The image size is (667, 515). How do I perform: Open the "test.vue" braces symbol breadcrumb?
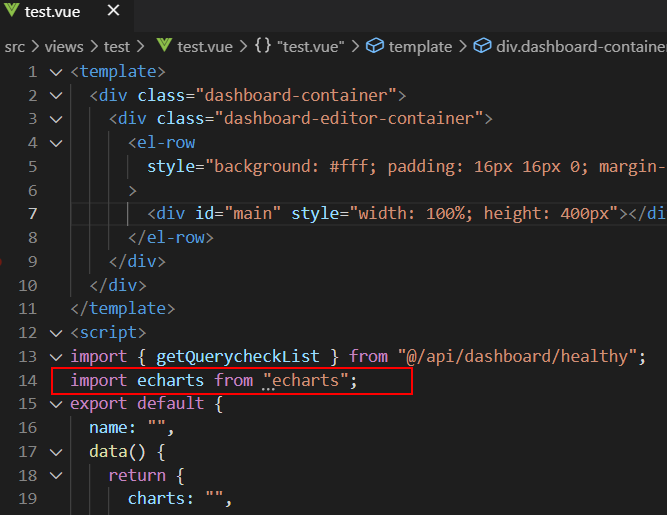[311, 46]
